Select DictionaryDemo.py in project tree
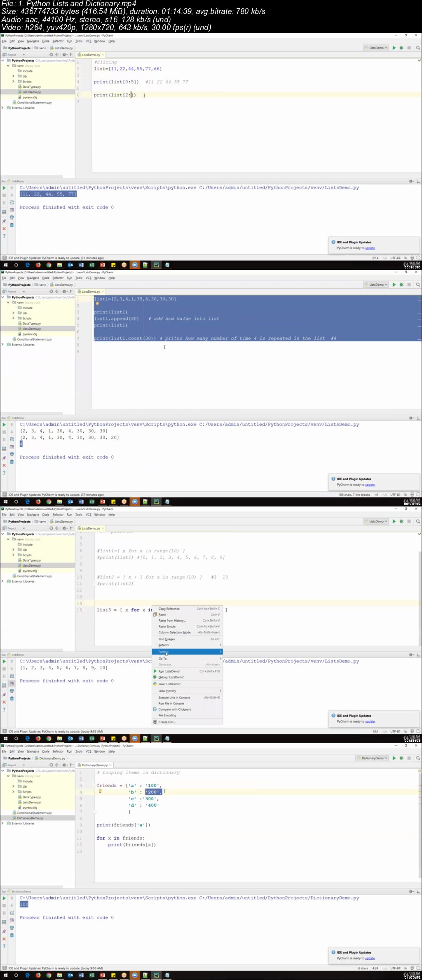The image size is (422, 980). tap(28, 818)
